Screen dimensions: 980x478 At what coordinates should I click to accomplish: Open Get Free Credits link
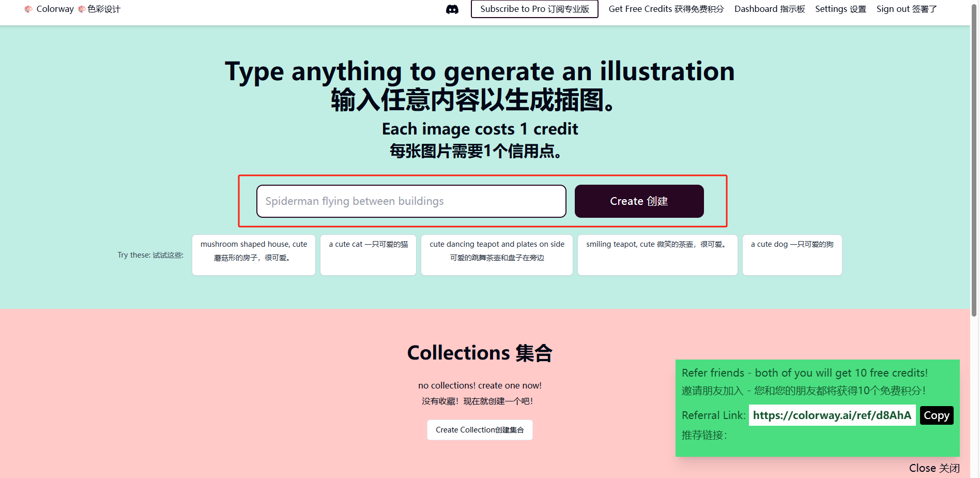(x=666, y=9)
